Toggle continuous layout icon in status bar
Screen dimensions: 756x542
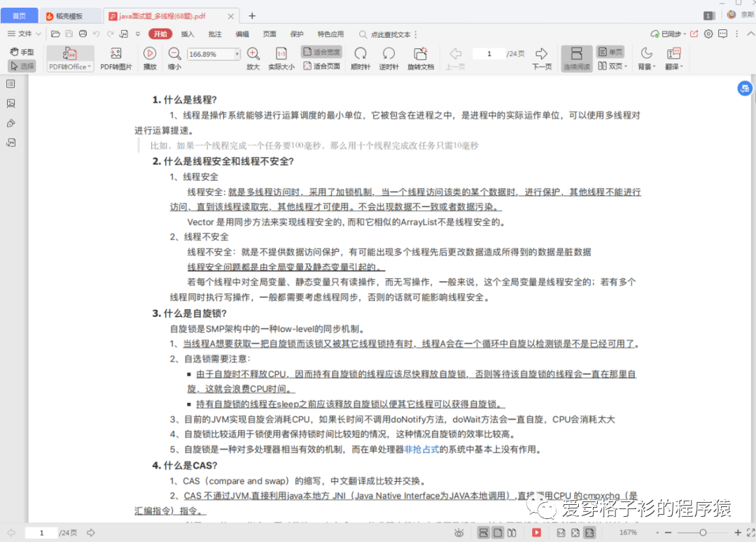(x=483, y=533)
